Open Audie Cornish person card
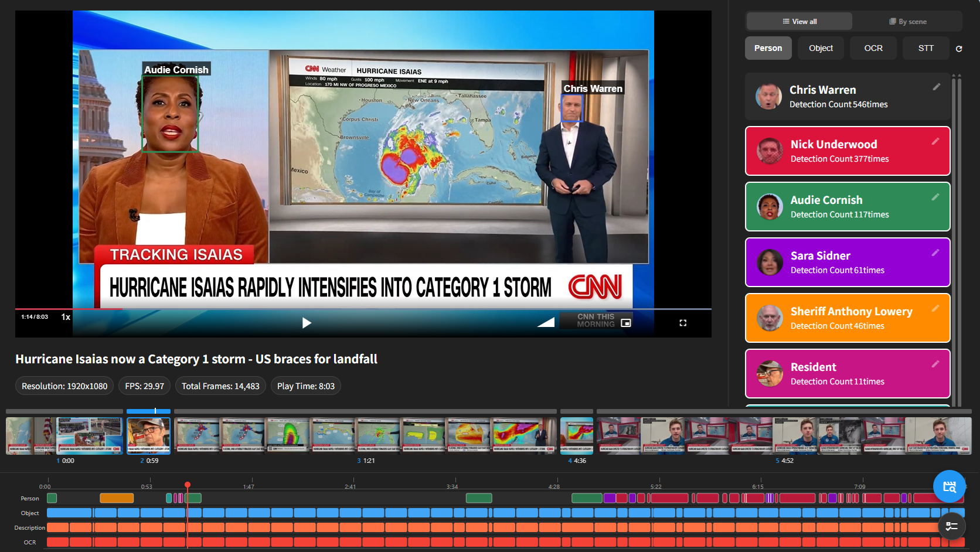 point(848,207)
